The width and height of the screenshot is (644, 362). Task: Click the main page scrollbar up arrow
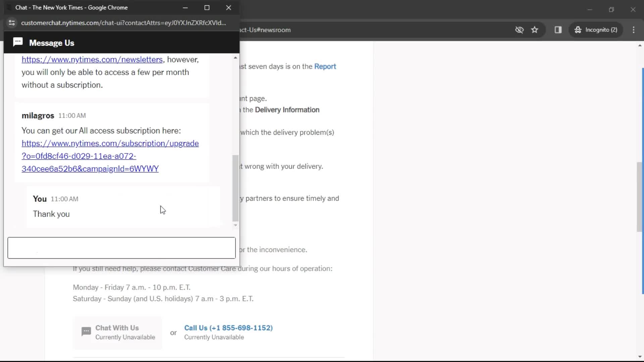640,46
